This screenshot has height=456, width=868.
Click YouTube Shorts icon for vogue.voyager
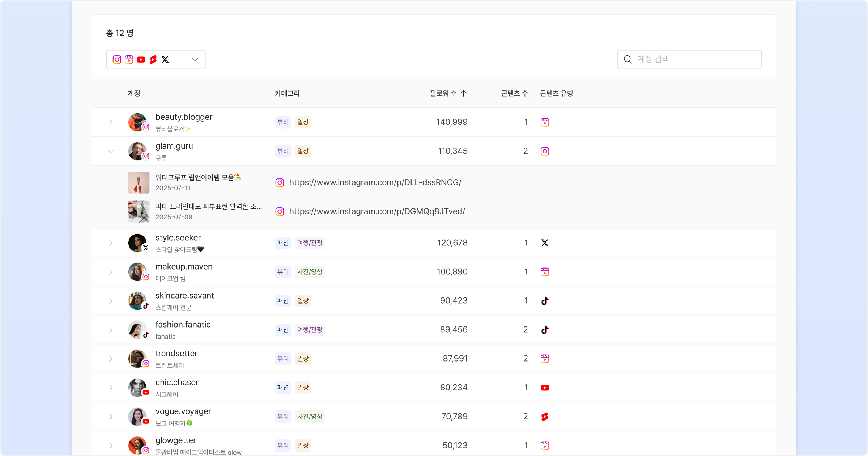[x=545, y=417]
